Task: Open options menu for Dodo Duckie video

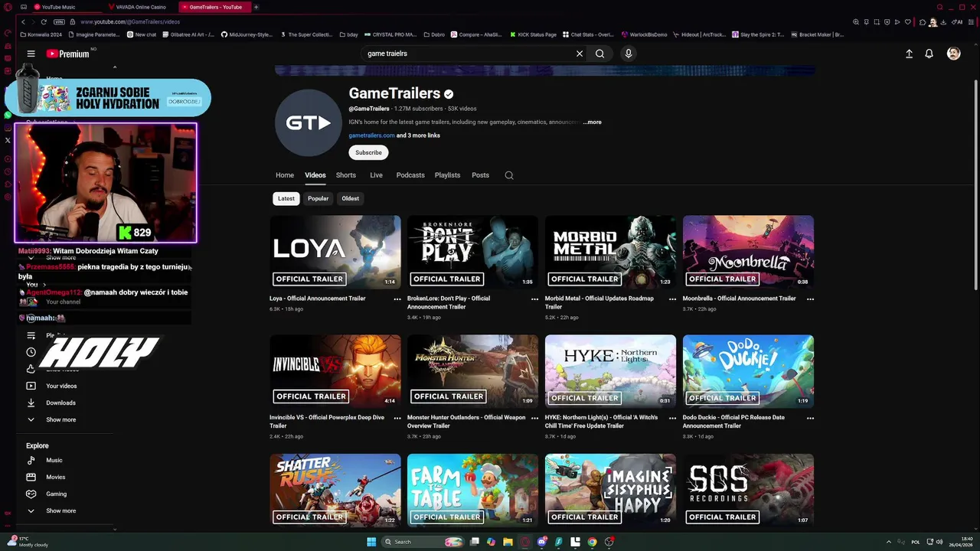Action: pyautogui.click(x=810, y=419)
